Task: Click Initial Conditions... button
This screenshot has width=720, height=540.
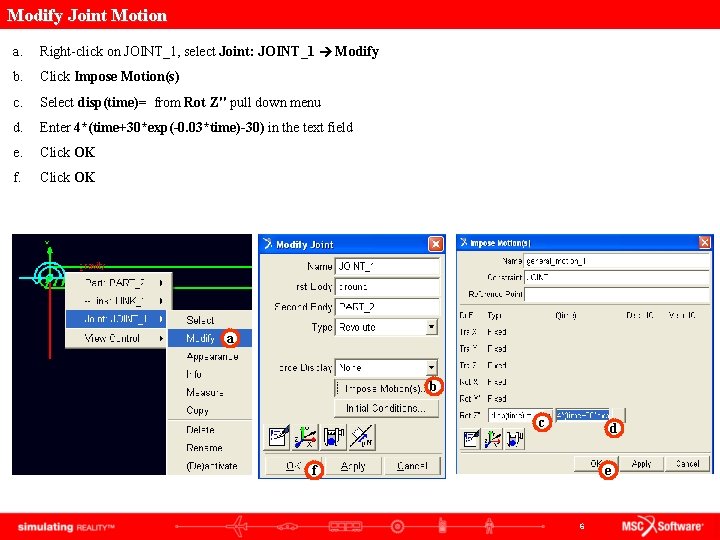Action: click(386, 408)
